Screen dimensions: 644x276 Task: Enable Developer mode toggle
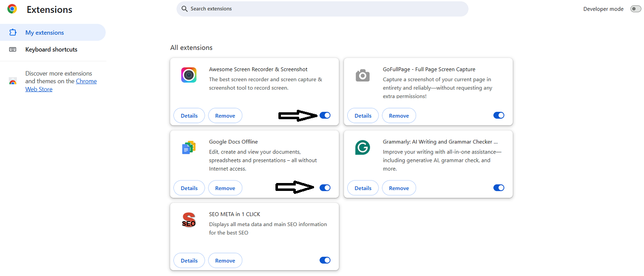[636, 9]
